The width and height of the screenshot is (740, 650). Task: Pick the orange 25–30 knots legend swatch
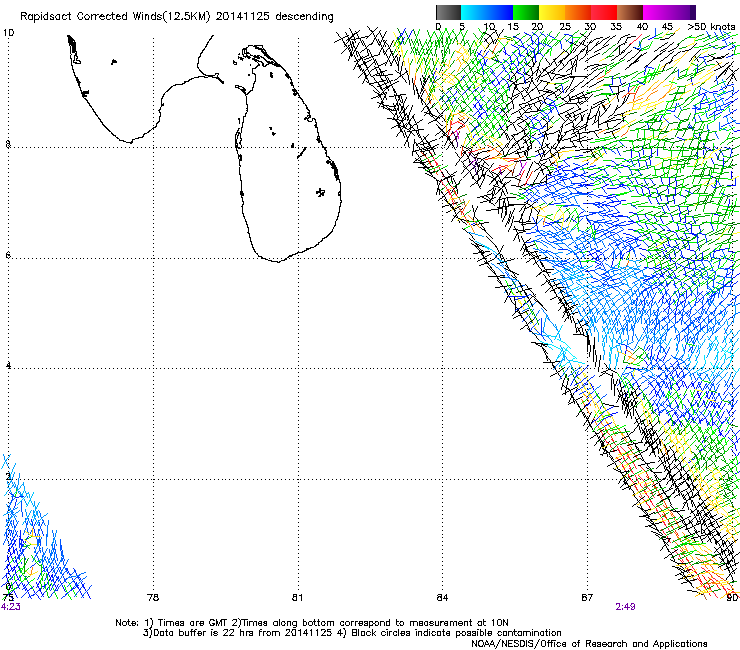click(x=578, y=12)
